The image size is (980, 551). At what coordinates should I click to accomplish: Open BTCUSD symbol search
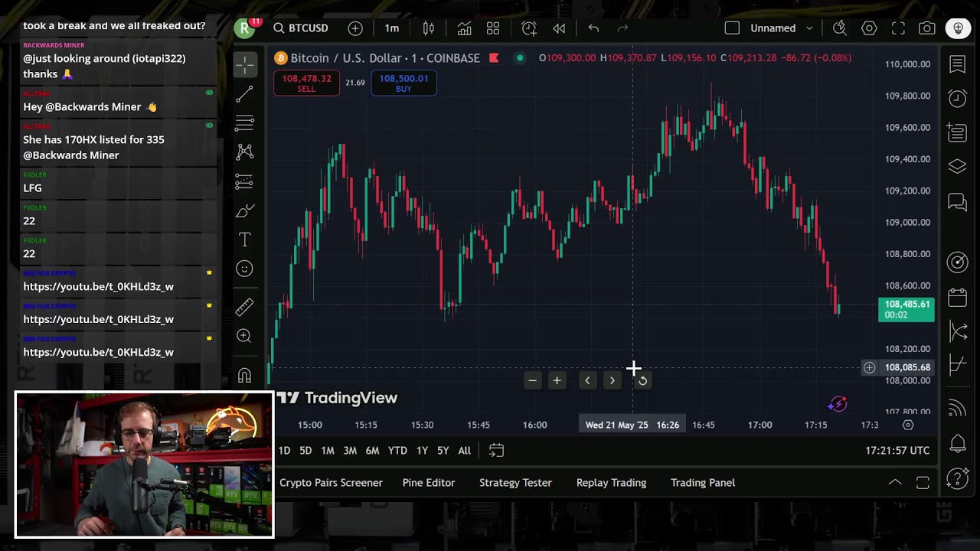301,28
